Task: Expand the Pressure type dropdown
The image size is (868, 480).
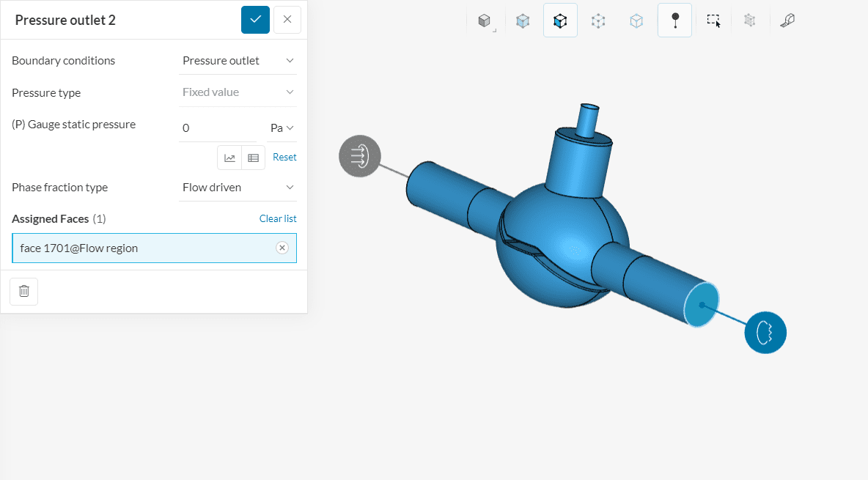Action: coord(238,92)
